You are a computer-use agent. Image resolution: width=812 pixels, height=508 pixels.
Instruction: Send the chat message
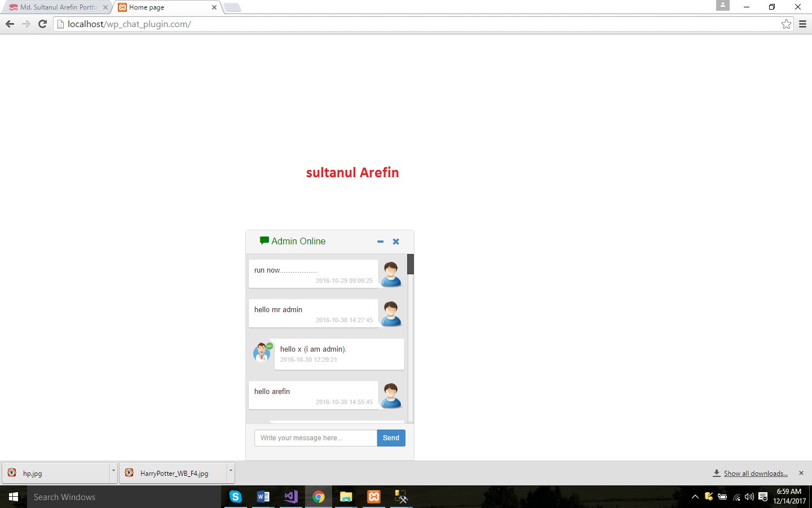click(391, 438)
